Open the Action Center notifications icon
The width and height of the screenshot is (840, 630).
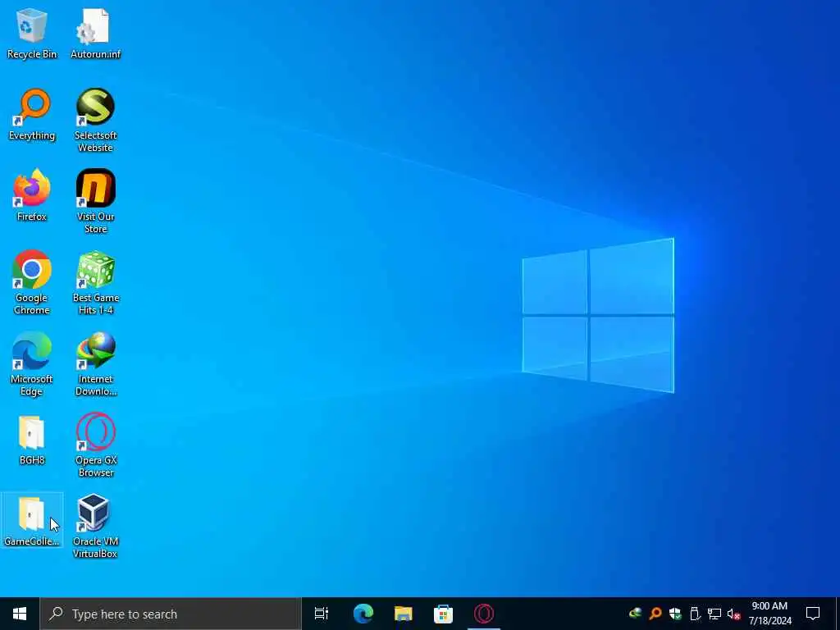pyautogui.click(x=813, y=614)
